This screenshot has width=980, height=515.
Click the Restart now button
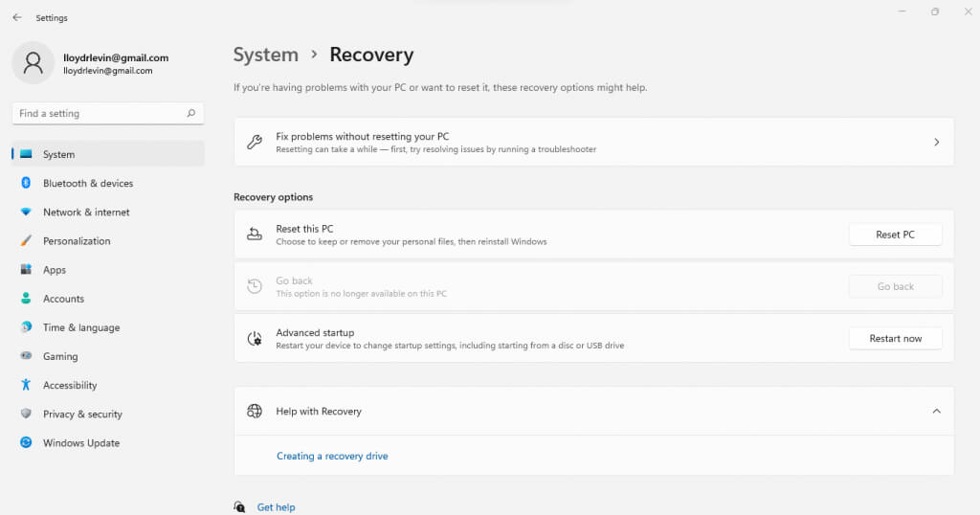(x=895, y=338)
